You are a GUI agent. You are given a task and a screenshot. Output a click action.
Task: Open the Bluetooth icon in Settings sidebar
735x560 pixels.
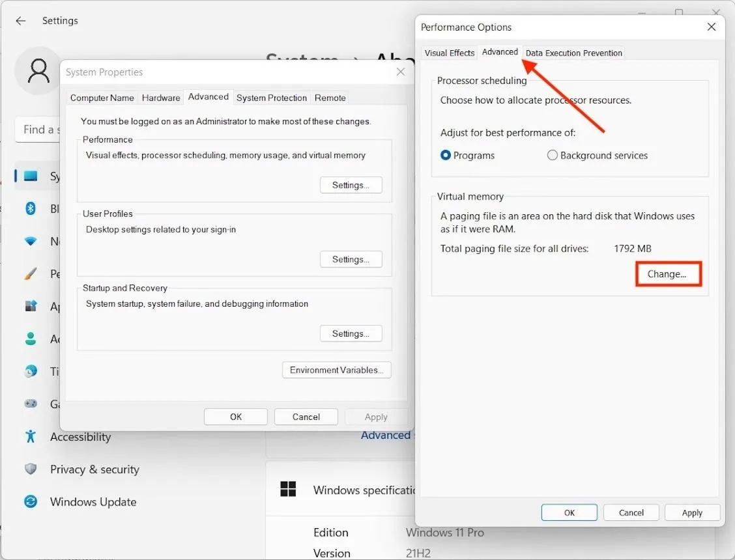pyautogui.click(x=31, y=208)
